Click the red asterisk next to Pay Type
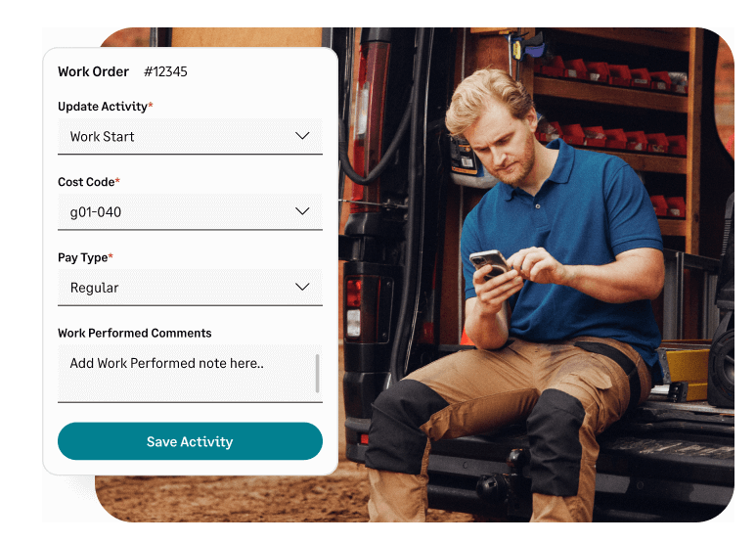Viewport: 756px width, 543px height. [111, 255]
